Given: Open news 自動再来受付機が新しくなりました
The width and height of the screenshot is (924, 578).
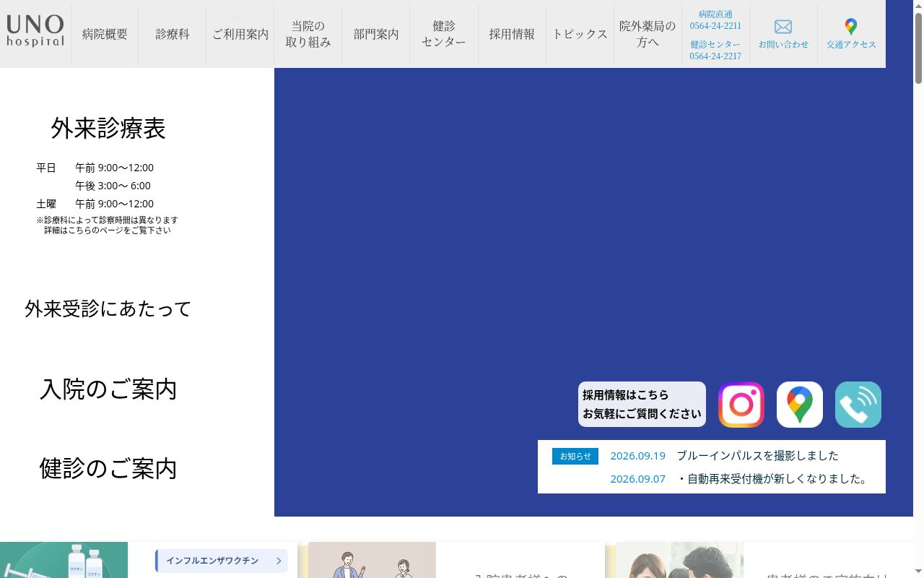Looking at the screenshot, I should [774, 478].
